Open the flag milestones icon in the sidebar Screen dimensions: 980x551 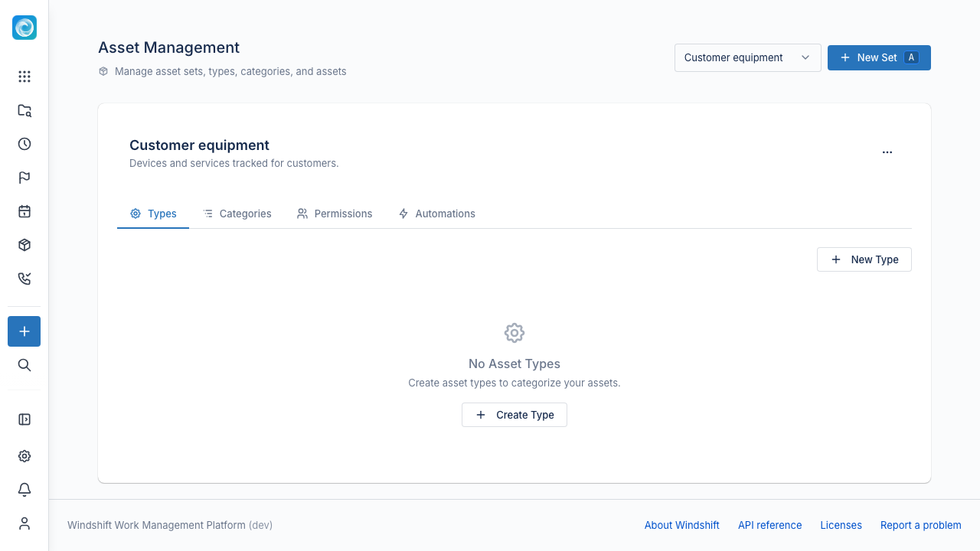(x=24, y=178)
